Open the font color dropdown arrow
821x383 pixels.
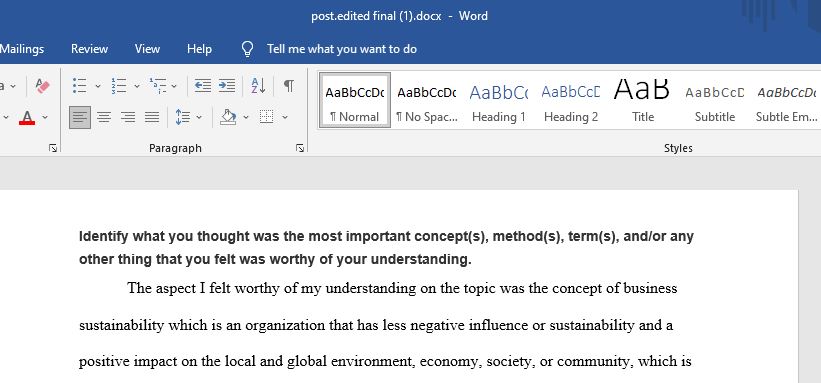point(45,117)
